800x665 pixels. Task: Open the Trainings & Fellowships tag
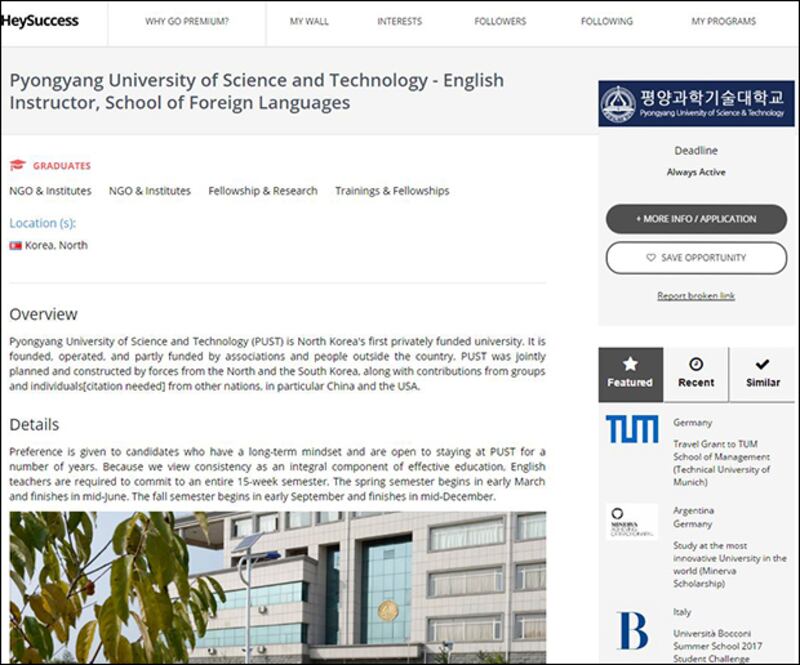click(392, 191)
